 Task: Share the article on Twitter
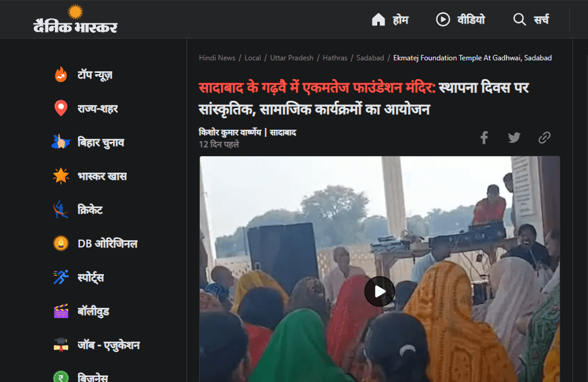coord(514,138)
